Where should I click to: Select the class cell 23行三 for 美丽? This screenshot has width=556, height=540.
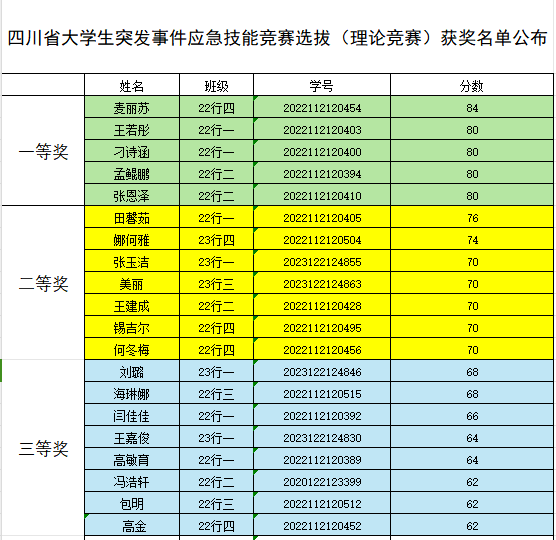[x=216, y=283]
